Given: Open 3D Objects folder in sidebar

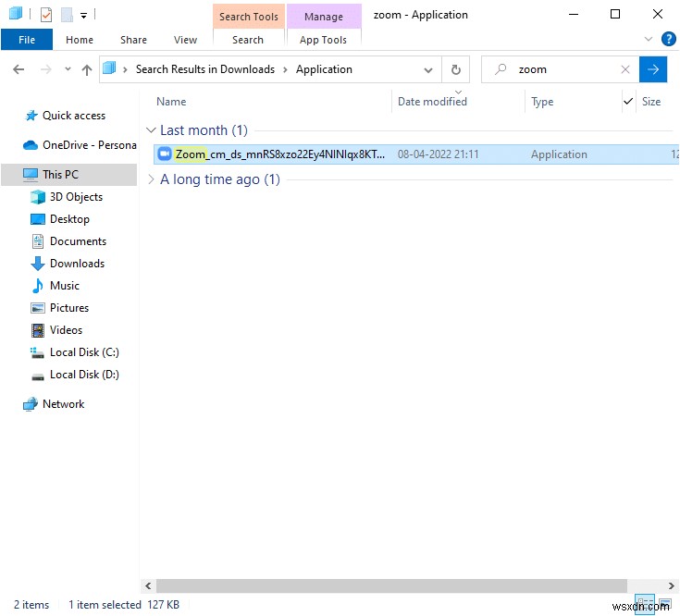Looking at the screenshot, I should 76,197.
